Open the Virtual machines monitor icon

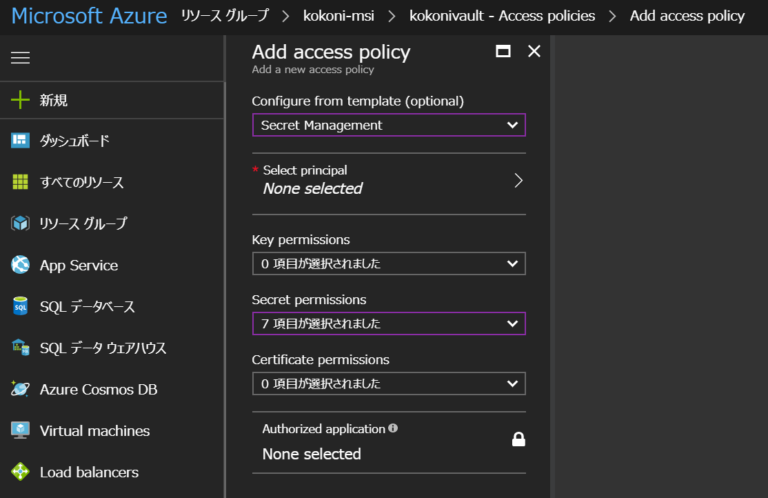pyautogui.click(x=20, y=430)
